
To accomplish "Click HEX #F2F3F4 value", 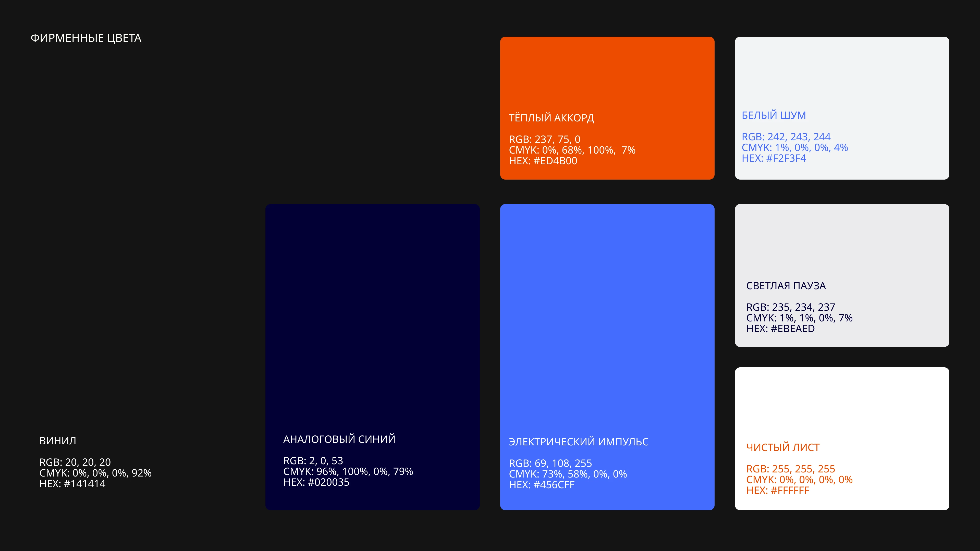I will [774, 158].
